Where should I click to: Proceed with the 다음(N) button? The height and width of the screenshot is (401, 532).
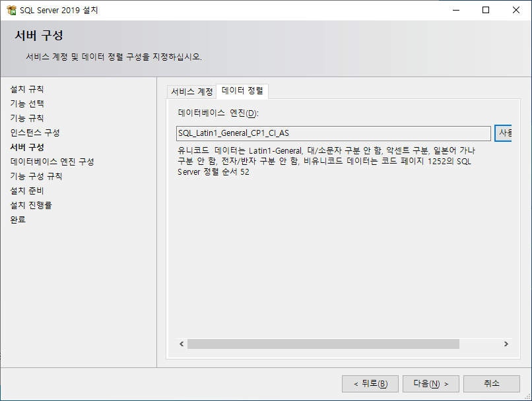[x=431, y=384]
